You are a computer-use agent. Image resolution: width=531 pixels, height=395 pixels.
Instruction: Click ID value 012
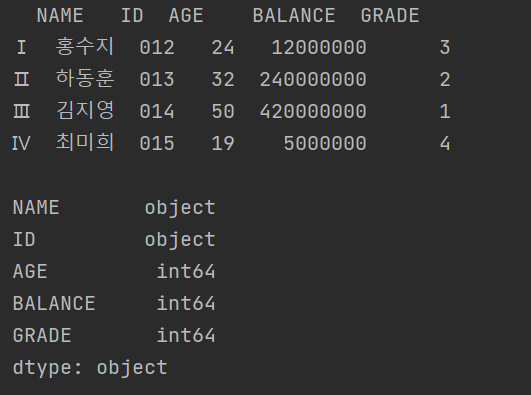(157, 47)
